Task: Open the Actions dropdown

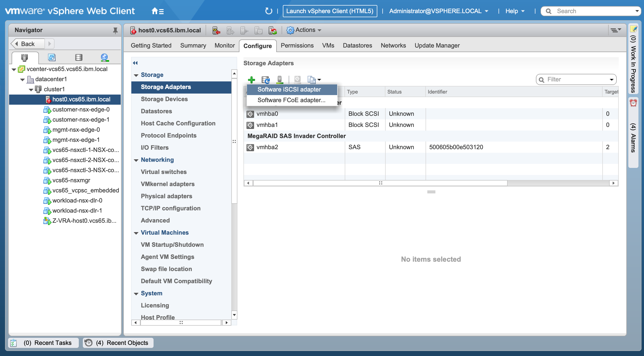Action: (304, 30)
